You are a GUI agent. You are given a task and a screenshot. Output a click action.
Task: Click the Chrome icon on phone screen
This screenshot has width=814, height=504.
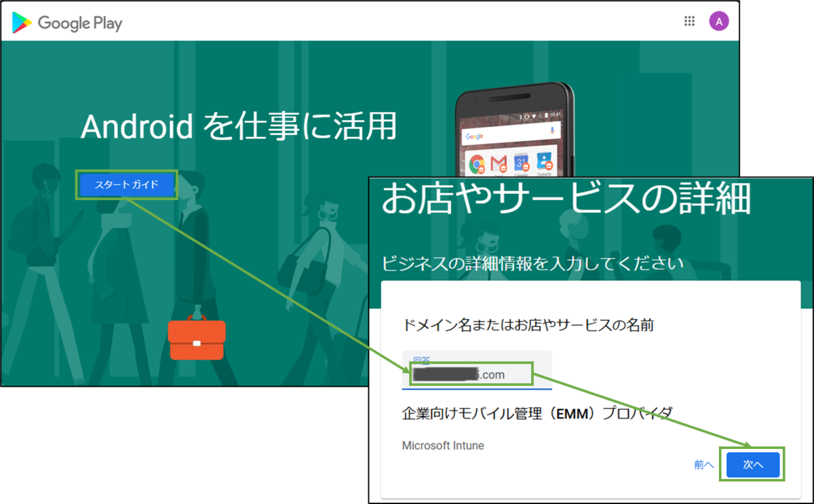(x=478, y=163)
